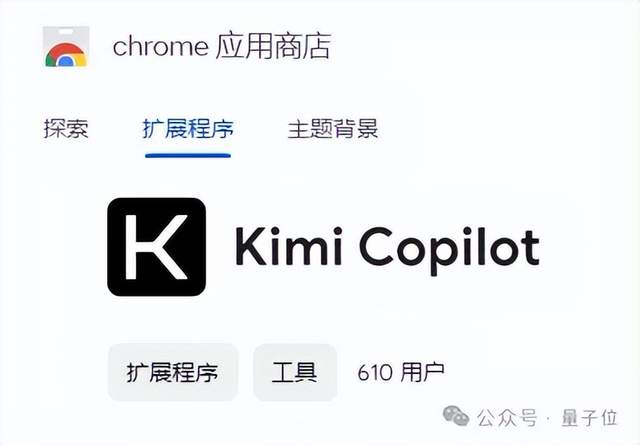This screenshot has height=445, width=640.
Task: Click the 工具 category chip
Action: (x=295, y=372)
